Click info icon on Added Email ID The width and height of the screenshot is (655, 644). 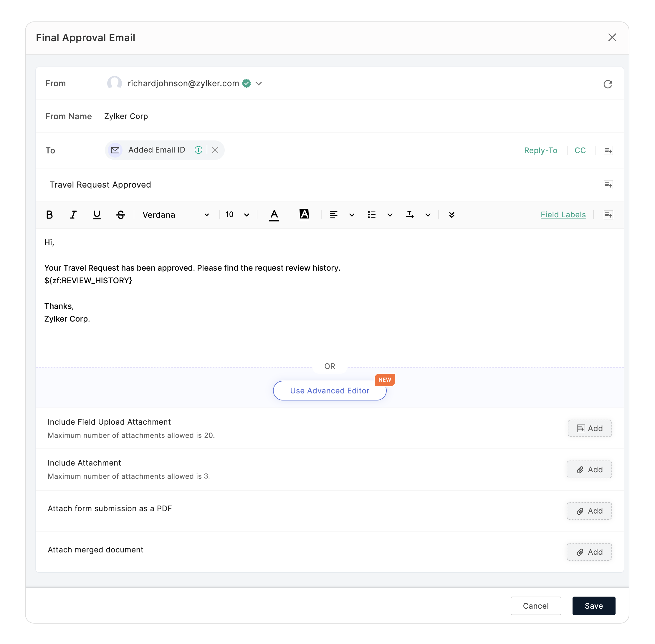tap(199, 150)
